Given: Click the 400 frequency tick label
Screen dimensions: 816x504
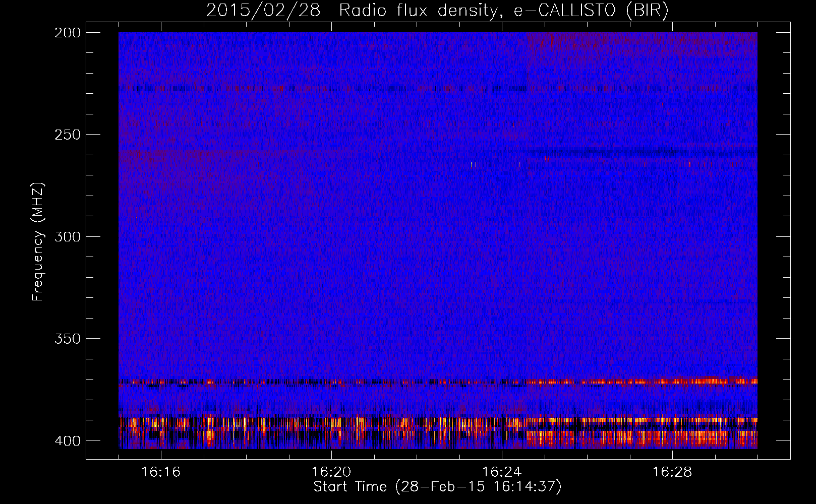Looking at the screenshot, I should 67,440.
